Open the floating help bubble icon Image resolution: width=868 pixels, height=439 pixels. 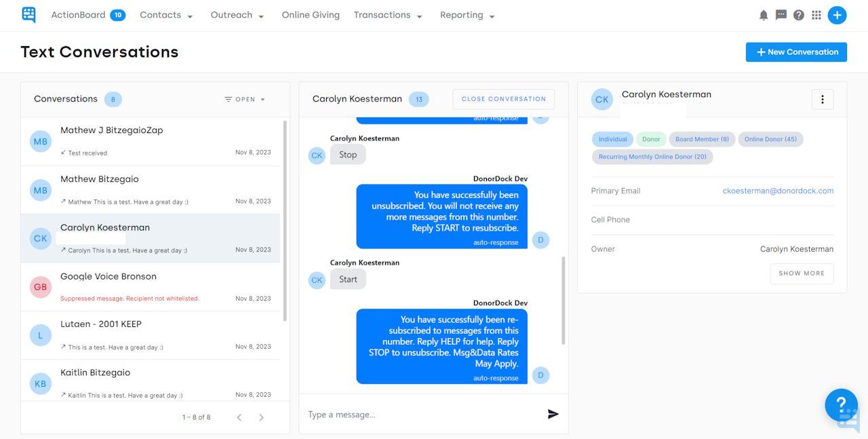841,405
